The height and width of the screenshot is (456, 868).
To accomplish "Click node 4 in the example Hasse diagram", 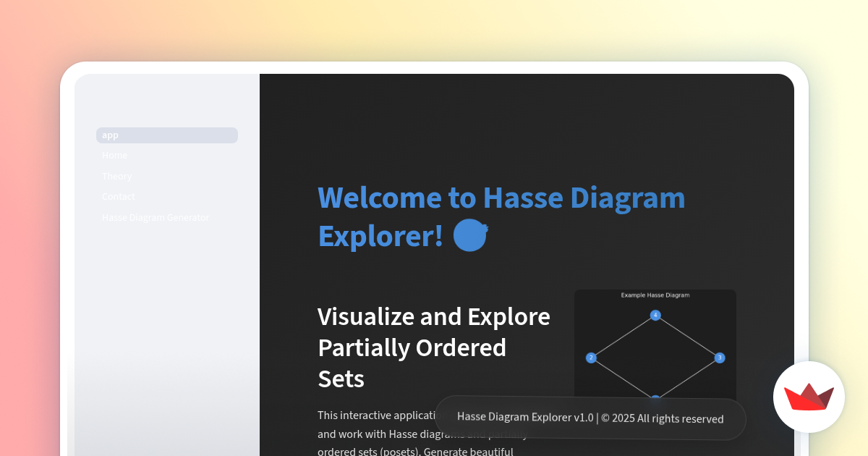I will click(655, 315).
